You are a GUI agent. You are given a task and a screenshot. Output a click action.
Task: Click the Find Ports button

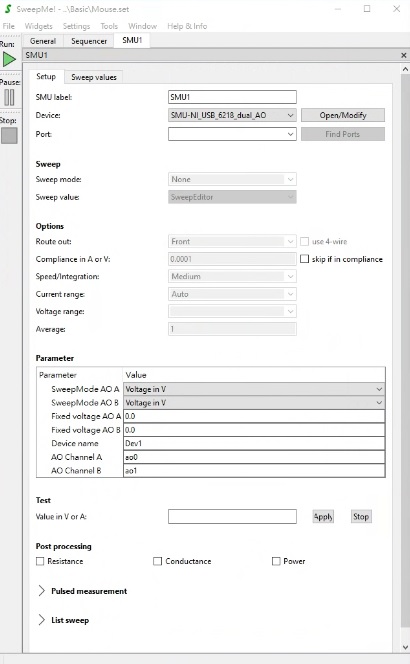point(343,134)
